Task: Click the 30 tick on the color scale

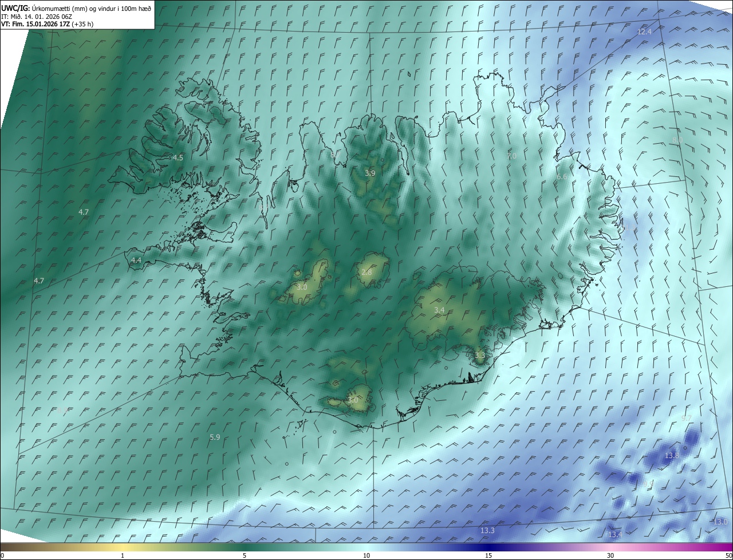Action: (x=610, y=555)
